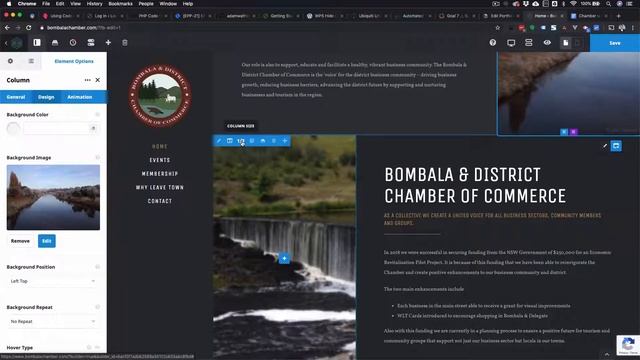Screen dimensions: 640x360
Task: Open the Element Options tab
Action: coord(74,61)
